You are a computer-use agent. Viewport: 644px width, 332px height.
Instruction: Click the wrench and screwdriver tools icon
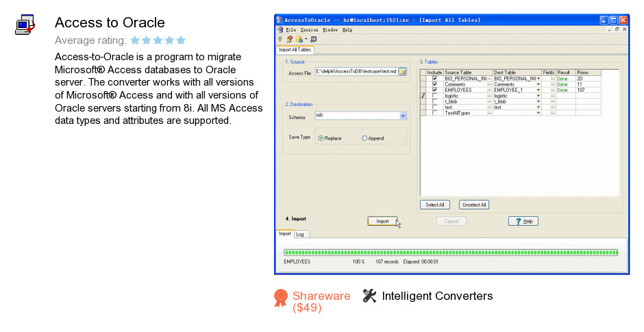point(369,296)
